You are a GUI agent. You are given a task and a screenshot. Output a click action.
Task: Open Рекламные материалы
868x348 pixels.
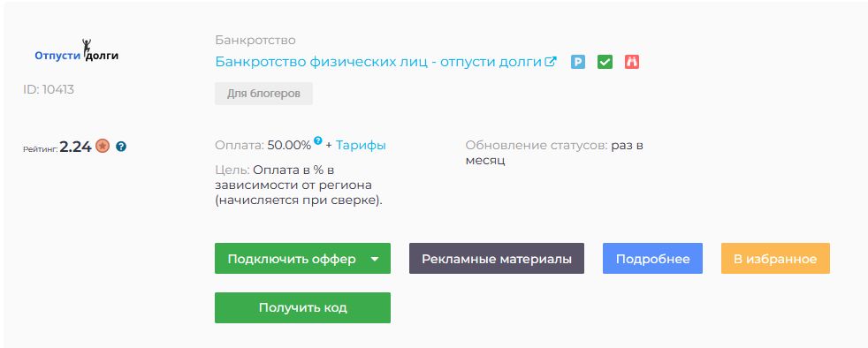497,259
